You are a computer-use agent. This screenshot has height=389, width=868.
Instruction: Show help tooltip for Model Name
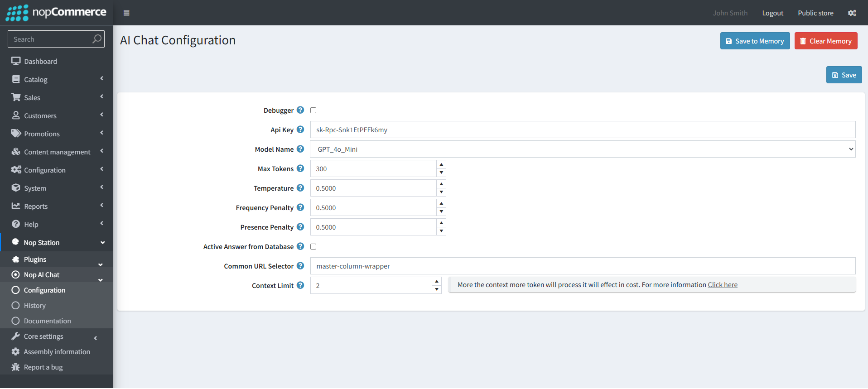point(300,149)
